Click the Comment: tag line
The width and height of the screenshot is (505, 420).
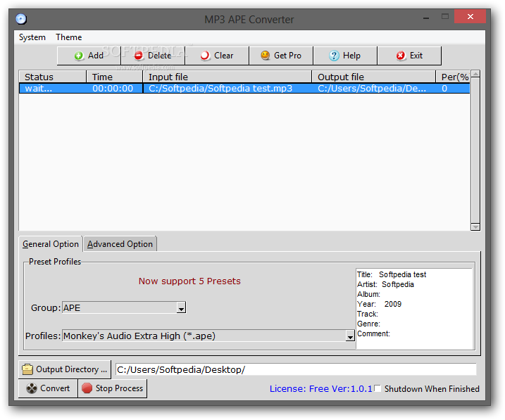tap(373, 333)
